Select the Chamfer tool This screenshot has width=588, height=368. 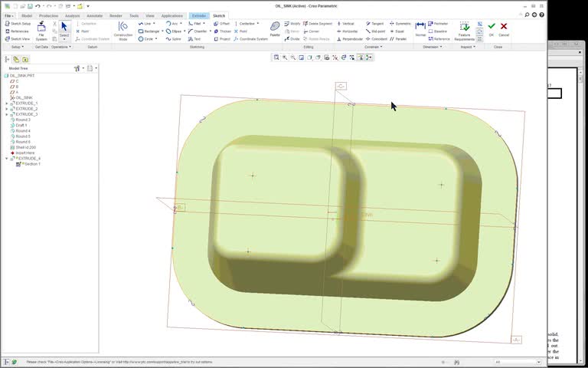point(198,31)
